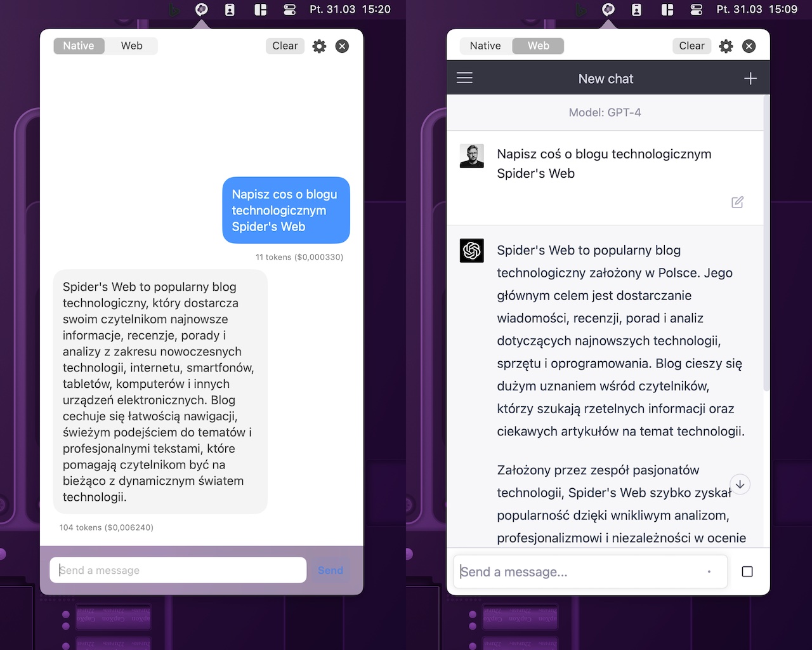Image resolution: width=812 pixels, height=650 pixels.
Task: Open hamburger menu in Web chat
Action: pos(464,78)
